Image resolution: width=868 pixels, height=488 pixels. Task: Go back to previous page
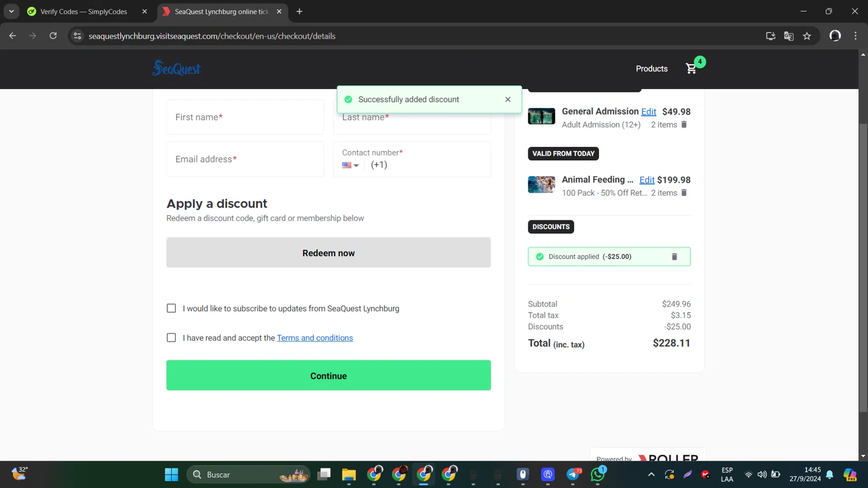coord(13,36)
